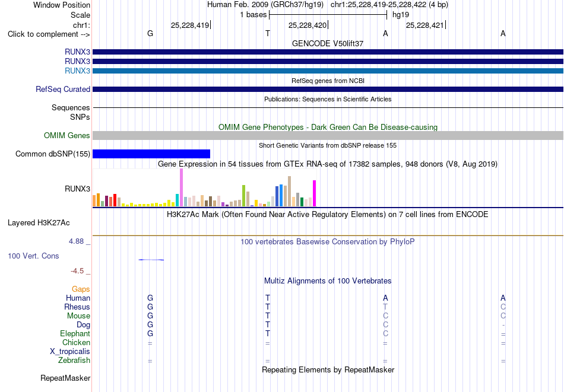The height and width of the screenshot is (392, 564).
Task: Click the Sequences track label
Action: pos(71,108)
